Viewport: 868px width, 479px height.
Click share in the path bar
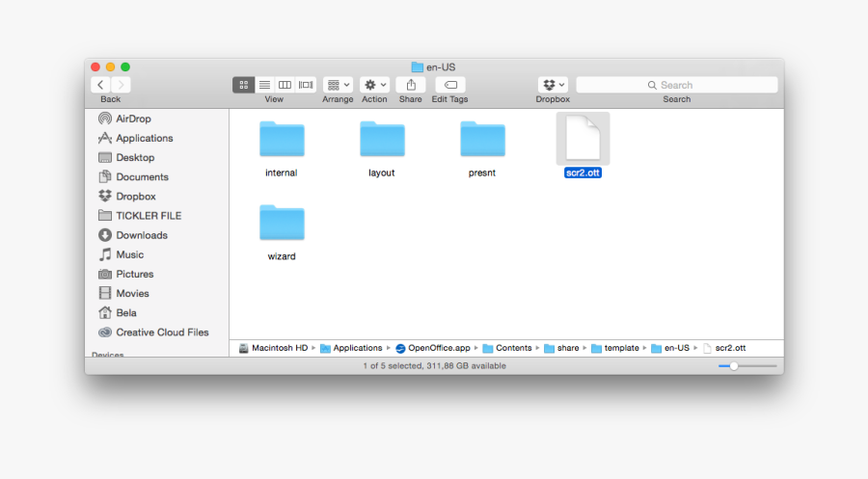561,348
